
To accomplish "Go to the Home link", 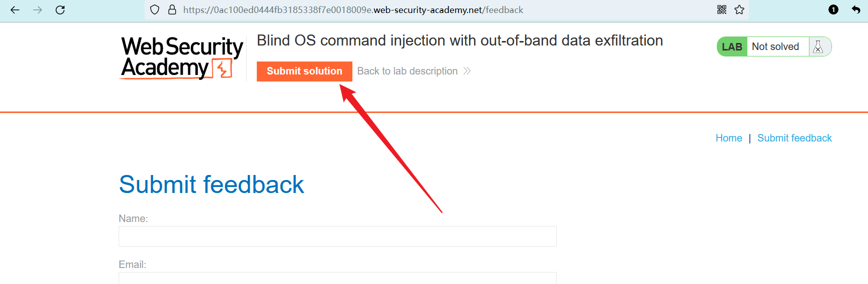I will point(728,138).
